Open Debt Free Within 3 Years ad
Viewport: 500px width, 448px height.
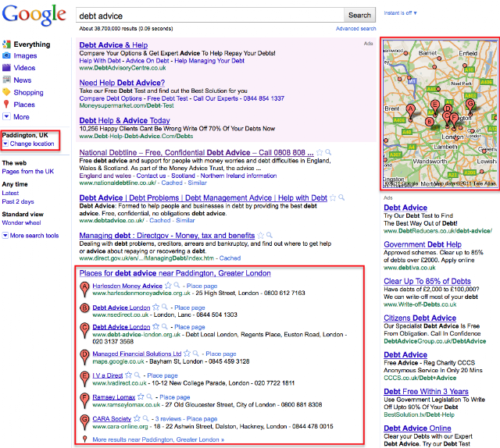[426, 391]
